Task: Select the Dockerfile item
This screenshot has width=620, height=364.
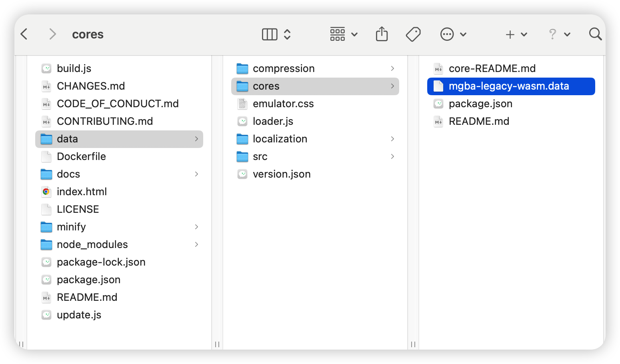Action: coord(81,156)
